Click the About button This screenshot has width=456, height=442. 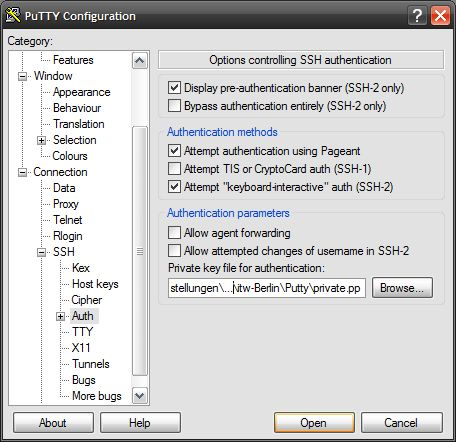(x=53, y=423)
